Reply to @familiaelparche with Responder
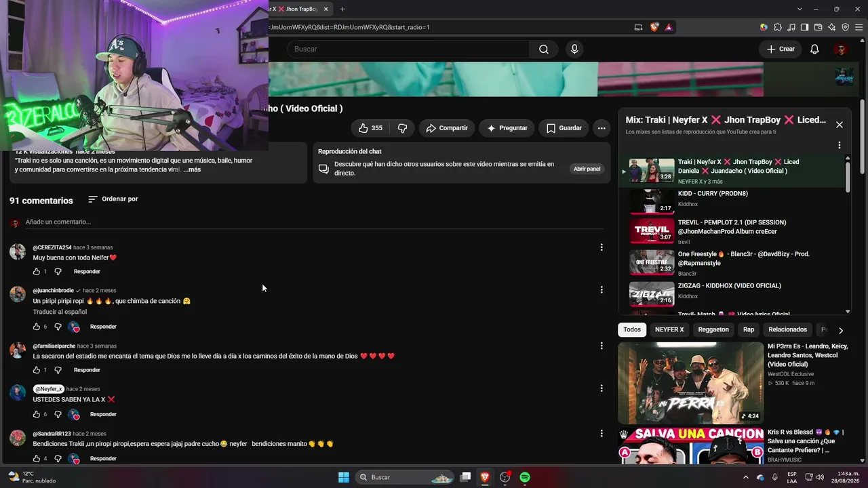 point(87,370)
